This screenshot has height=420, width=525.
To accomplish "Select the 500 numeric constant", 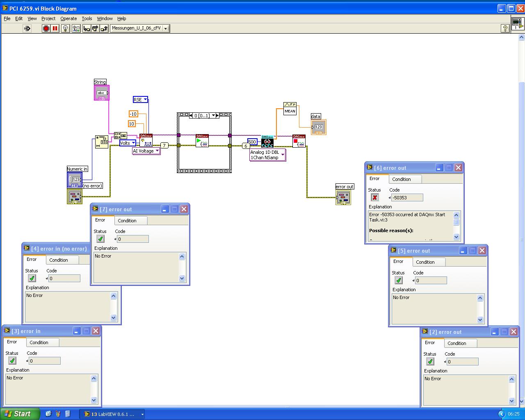I will click(252, 142).
